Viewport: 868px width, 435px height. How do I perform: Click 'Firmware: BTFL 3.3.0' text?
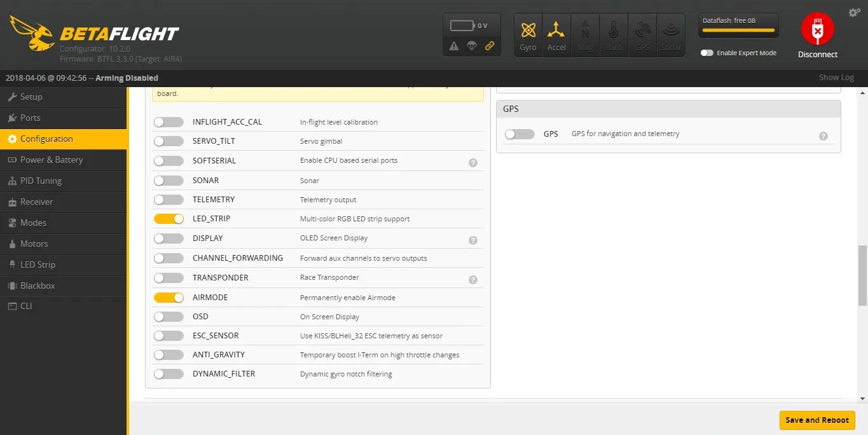94,59
